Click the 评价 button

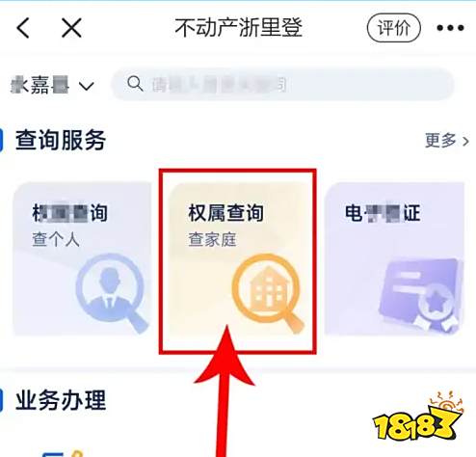tap(394, 28)
